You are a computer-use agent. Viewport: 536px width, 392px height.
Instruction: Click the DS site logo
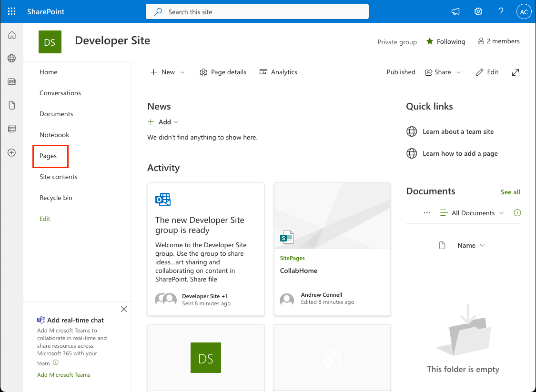pyautogui.click(x=50, y=42)
